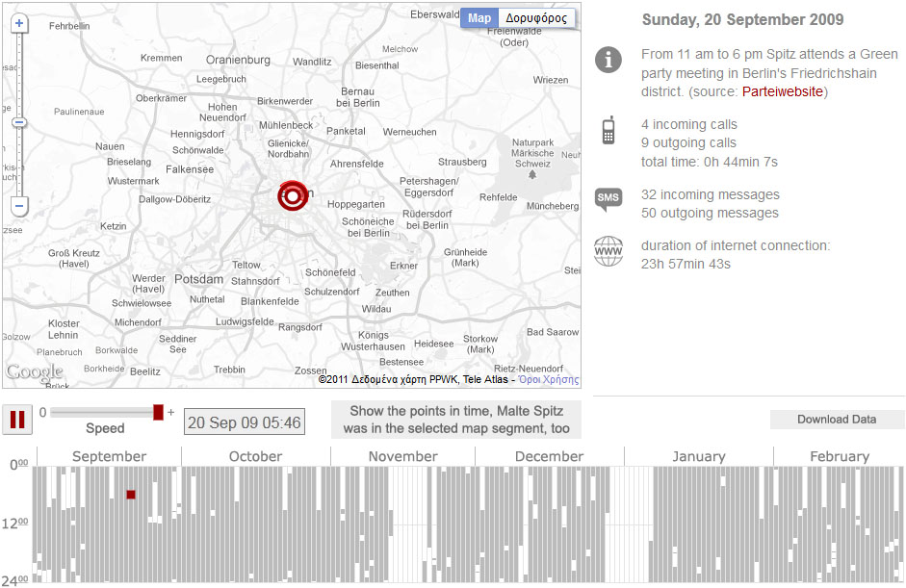Click the red location marker on Berlin

coord(293,195)
